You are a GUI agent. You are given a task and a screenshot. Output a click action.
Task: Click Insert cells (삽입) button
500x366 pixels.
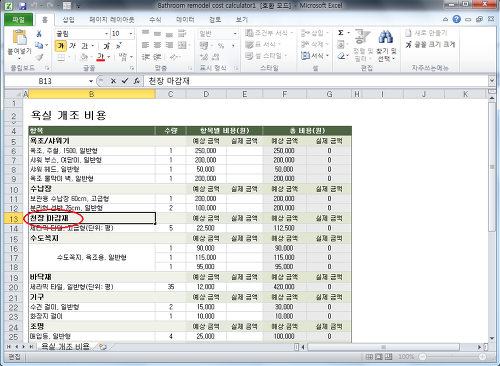tap(315, 33)
